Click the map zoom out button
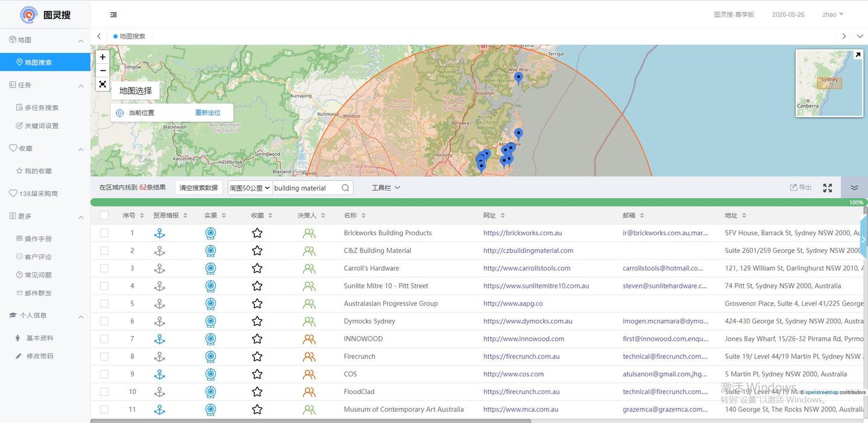 tap(102, 71)
